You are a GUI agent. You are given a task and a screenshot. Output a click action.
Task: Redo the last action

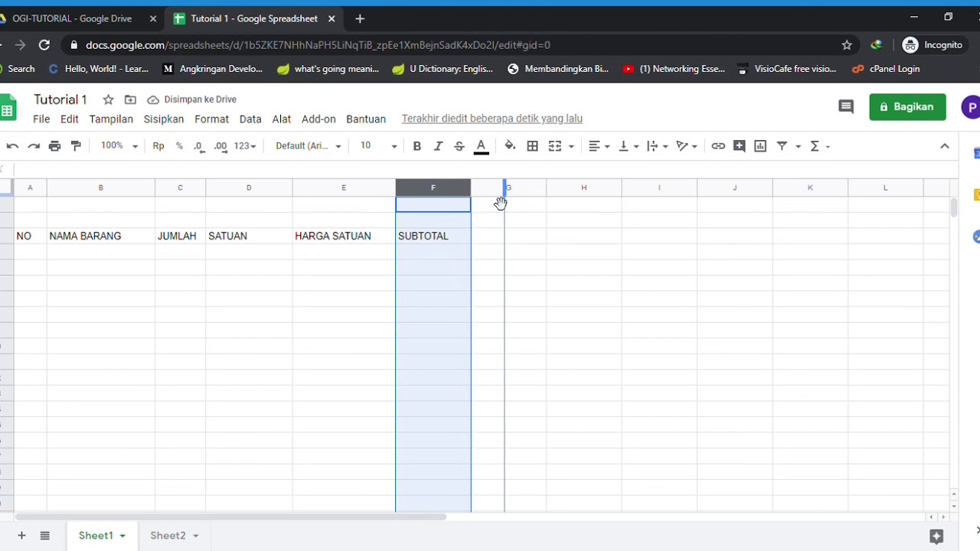tap(34, 146)
